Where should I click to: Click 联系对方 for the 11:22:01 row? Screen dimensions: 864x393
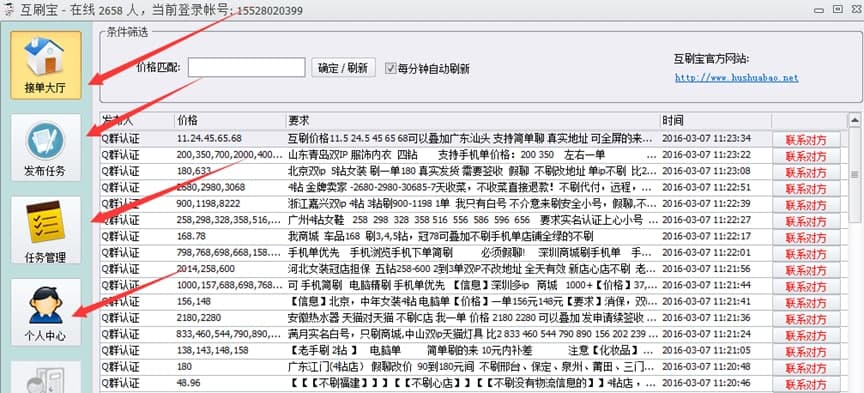click(806, 254)
